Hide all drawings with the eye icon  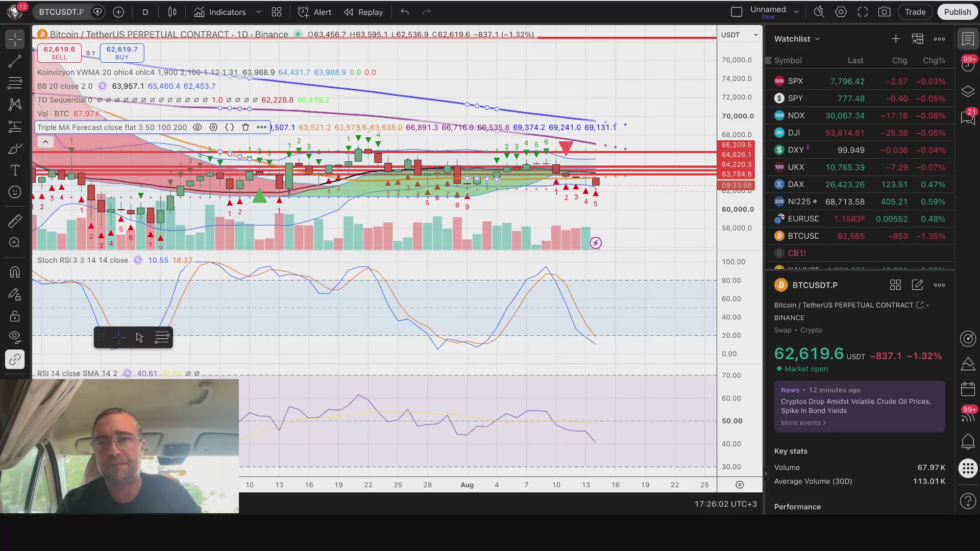[15, 337]
